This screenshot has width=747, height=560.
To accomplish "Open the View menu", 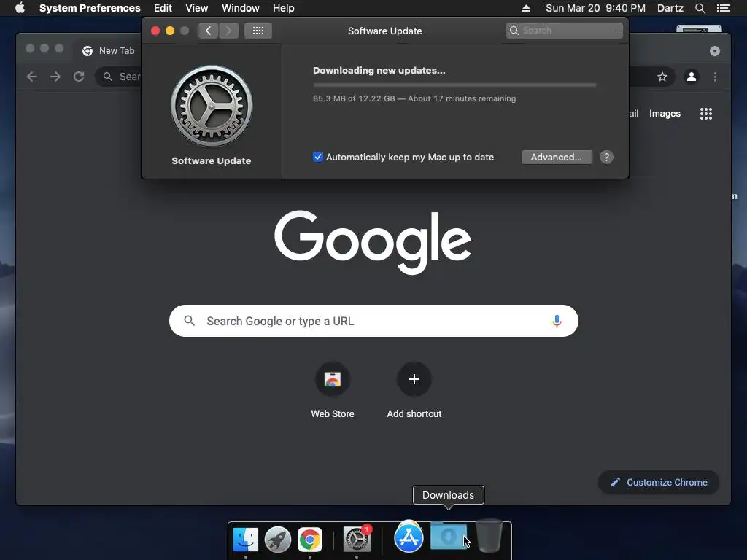I will pos(197,8).
